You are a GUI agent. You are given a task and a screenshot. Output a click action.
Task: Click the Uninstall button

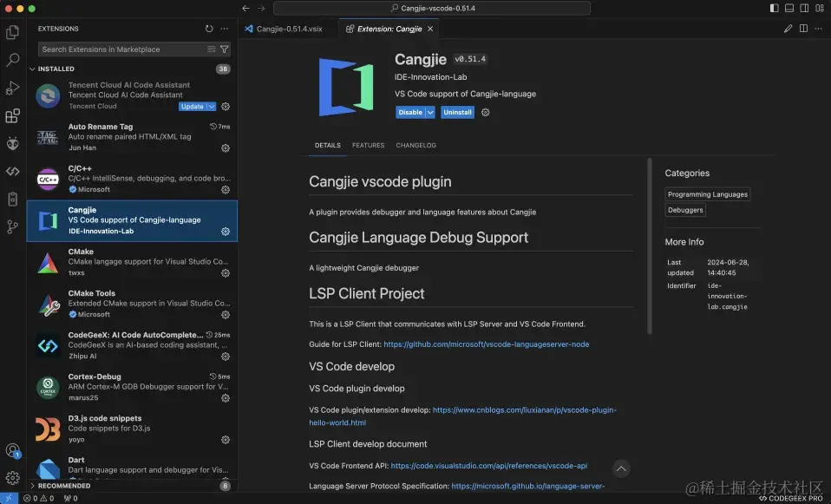tap(457, 113)
